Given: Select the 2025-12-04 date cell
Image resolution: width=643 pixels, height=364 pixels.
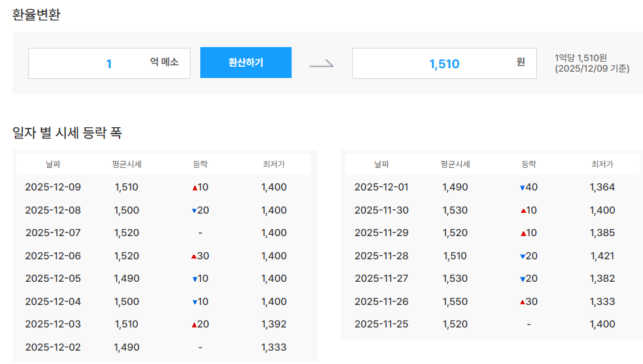Looking at the screenshot, I should [x=53, y=301].
